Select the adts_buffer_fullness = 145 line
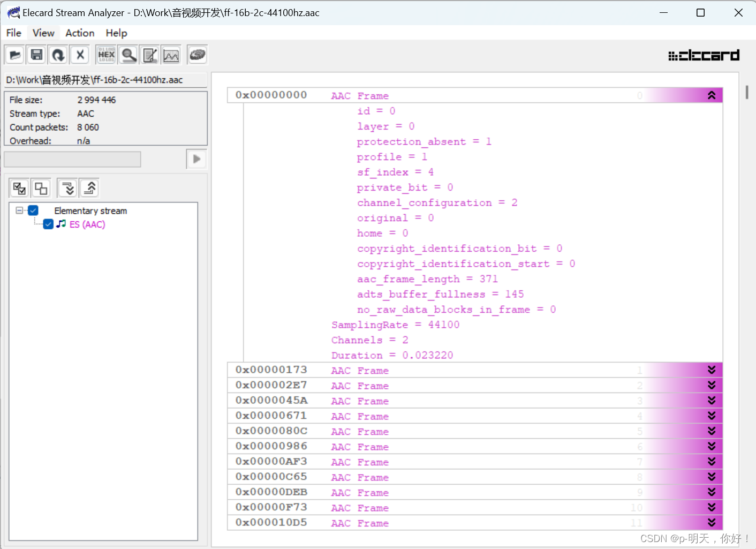Image resolution: width=756 pixels, height=549 pixels. pos(440,294)
